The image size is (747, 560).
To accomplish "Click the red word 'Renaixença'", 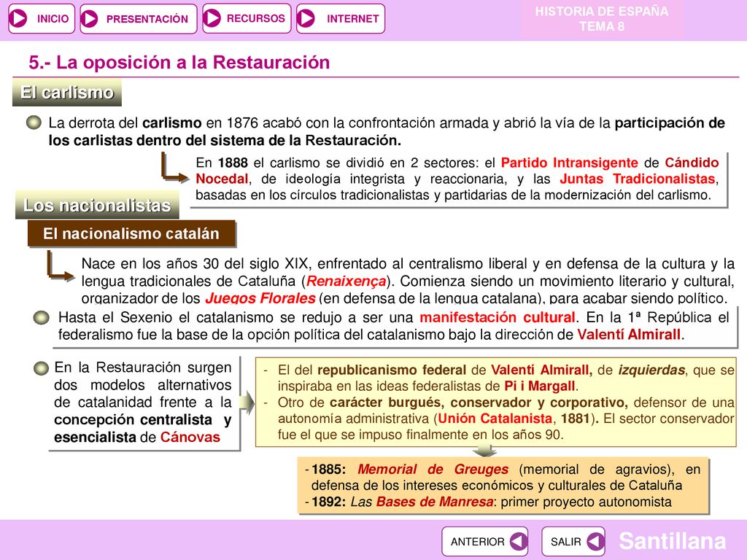I will click(x=347, y=281).
